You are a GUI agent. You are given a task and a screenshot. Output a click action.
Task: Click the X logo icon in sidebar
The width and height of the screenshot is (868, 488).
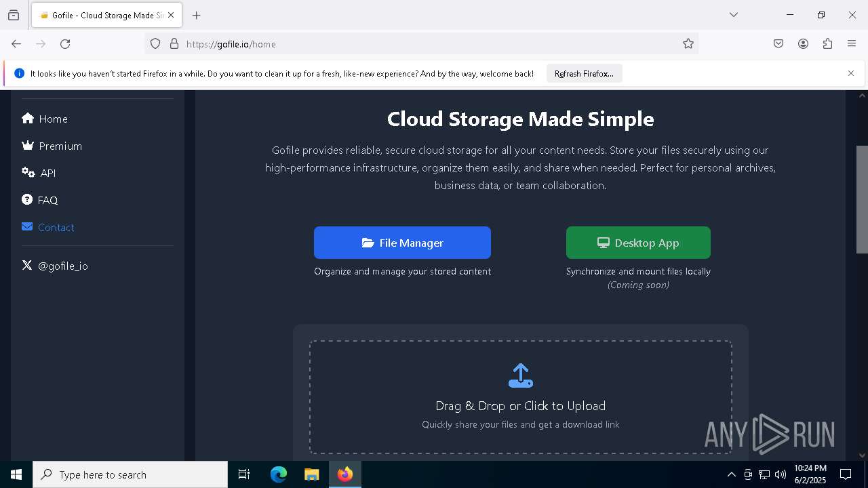click(x=27, y=265)
